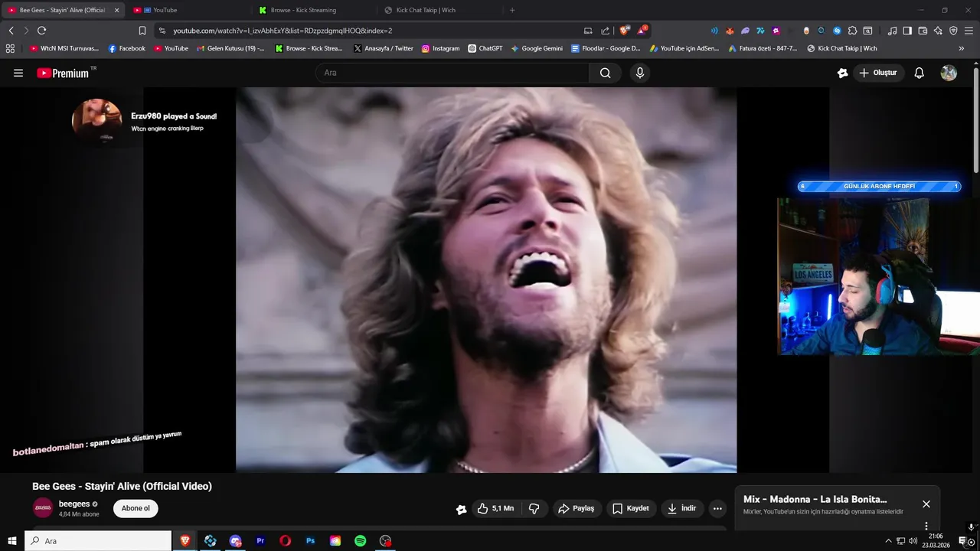The width and height of the screenshot is (980, 551).
Task: Toggle the browser sidebar panel icon
Action: (907, 31)
